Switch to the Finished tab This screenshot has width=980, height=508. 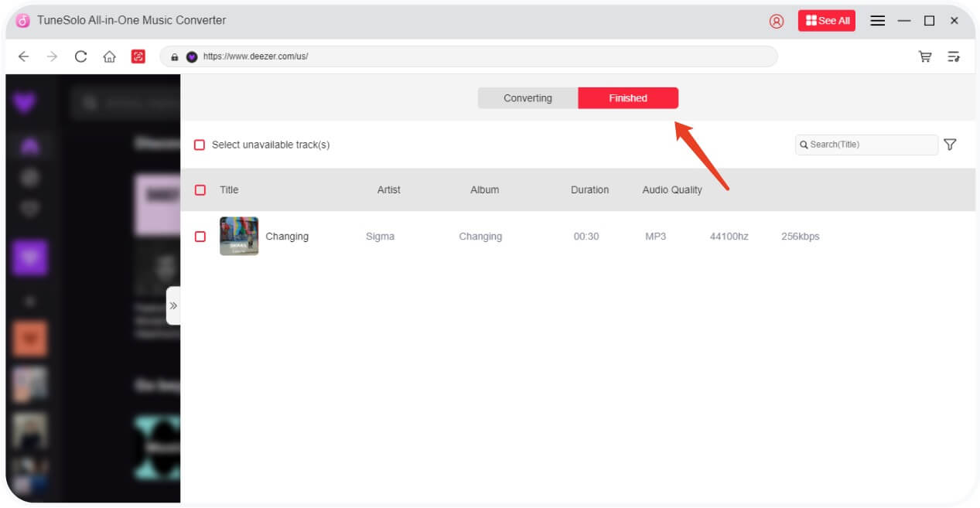(628, 98)
